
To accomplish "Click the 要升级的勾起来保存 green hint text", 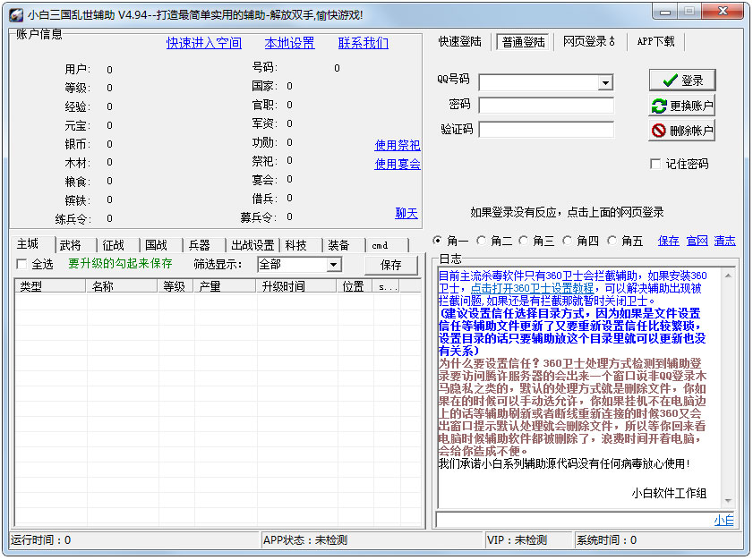I will coord(120,263).
